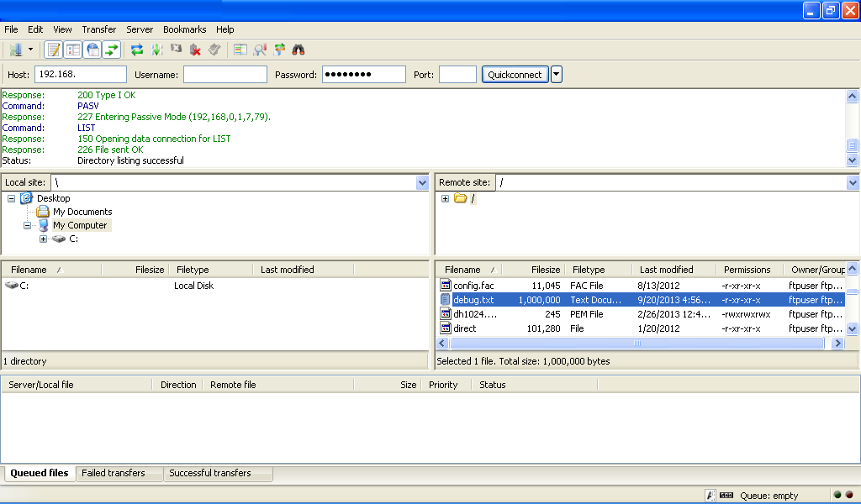Open the Bookmarks menu

coord(184,29)
